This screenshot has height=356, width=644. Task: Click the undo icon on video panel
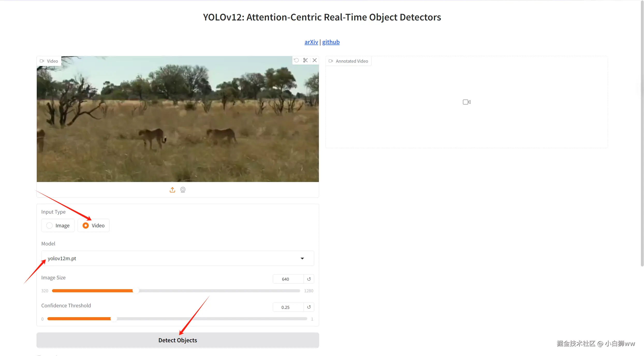pyautogui.click(x=296, y=60)
